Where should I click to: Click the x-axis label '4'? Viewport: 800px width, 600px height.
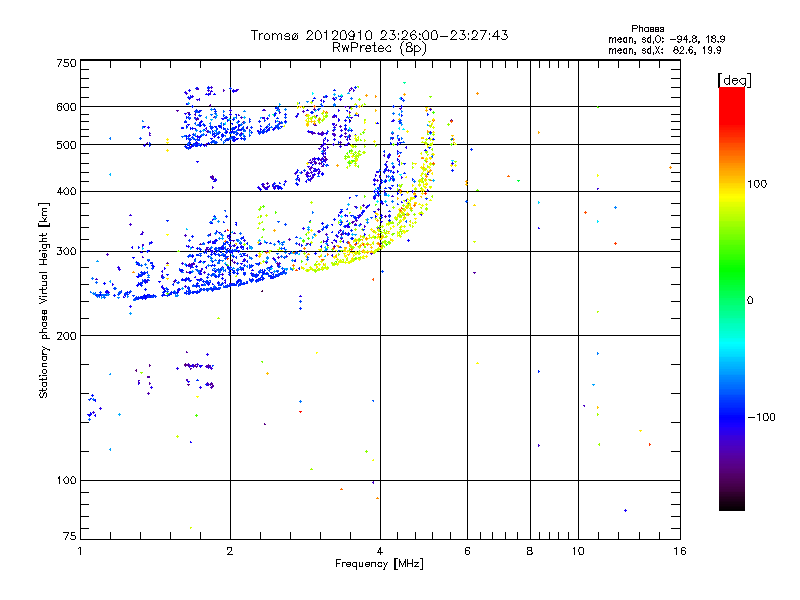tap(380, 551)
